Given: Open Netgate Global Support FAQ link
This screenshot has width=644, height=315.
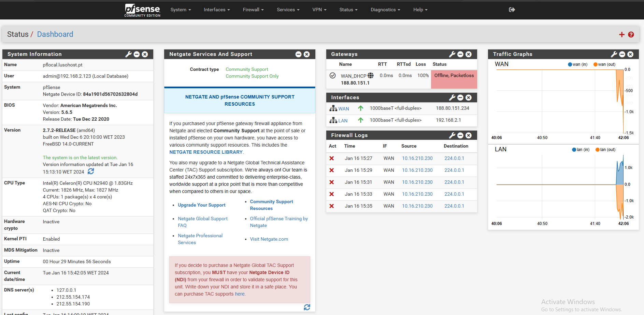Looking at the screenshot, I should (x=203, y=222).
